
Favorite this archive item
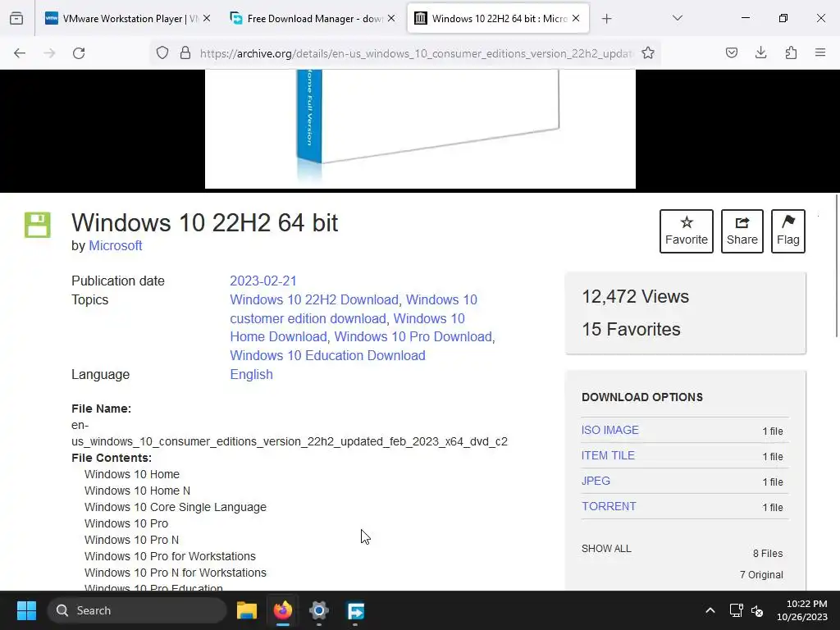[687, 231]
